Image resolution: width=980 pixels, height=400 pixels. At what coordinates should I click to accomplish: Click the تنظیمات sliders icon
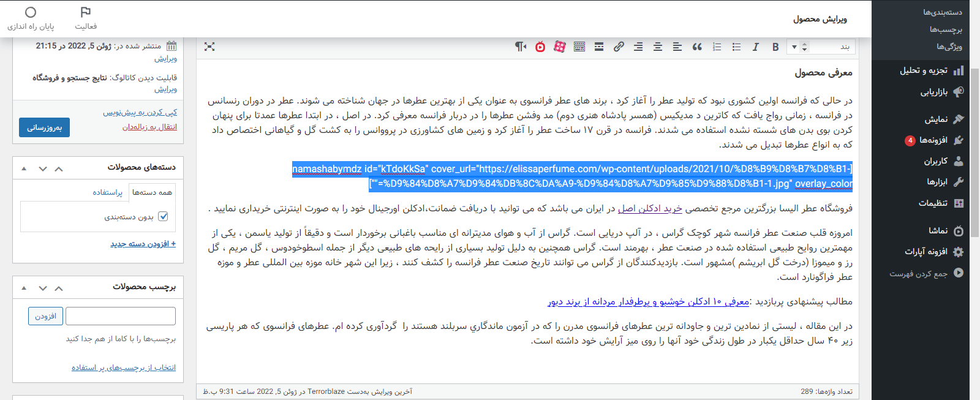pos(959,203)
